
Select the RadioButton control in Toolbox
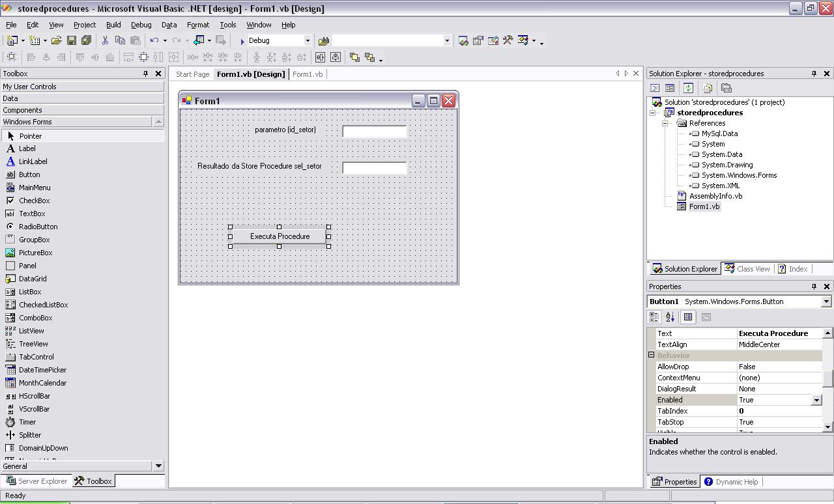pyautogui.click(x=38, y=227)
